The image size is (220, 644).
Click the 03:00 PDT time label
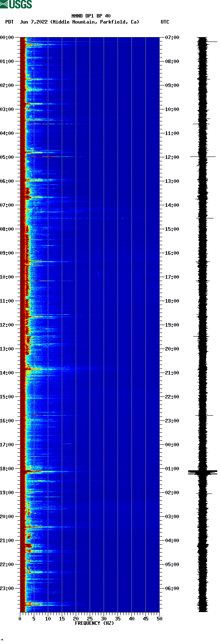click(x=7, y=109)
